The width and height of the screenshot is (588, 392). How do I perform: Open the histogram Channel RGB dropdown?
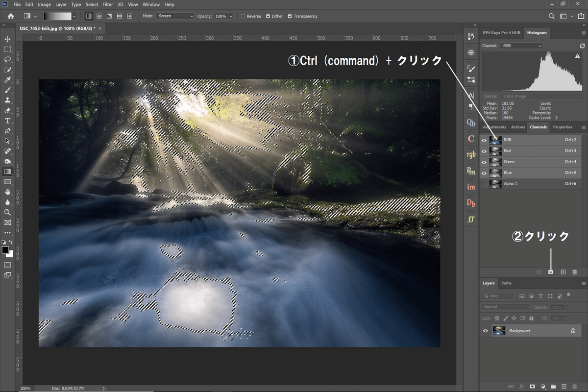click(x=521, y=46)
